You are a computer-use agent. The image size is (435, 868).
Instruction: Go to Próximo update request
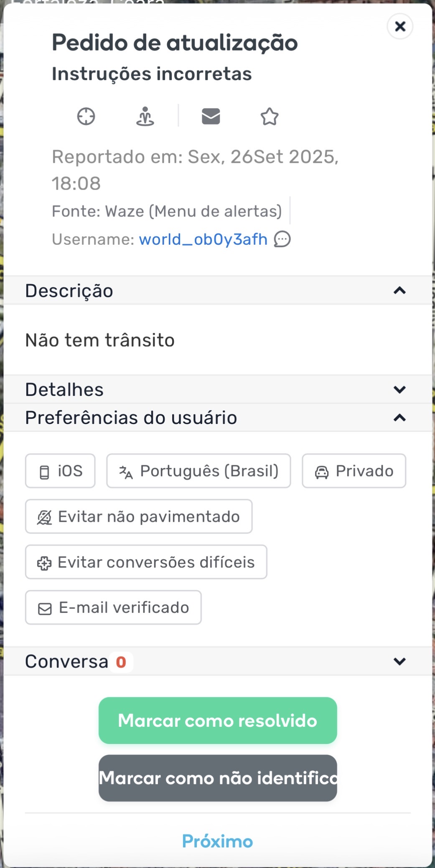click(218, 841)
